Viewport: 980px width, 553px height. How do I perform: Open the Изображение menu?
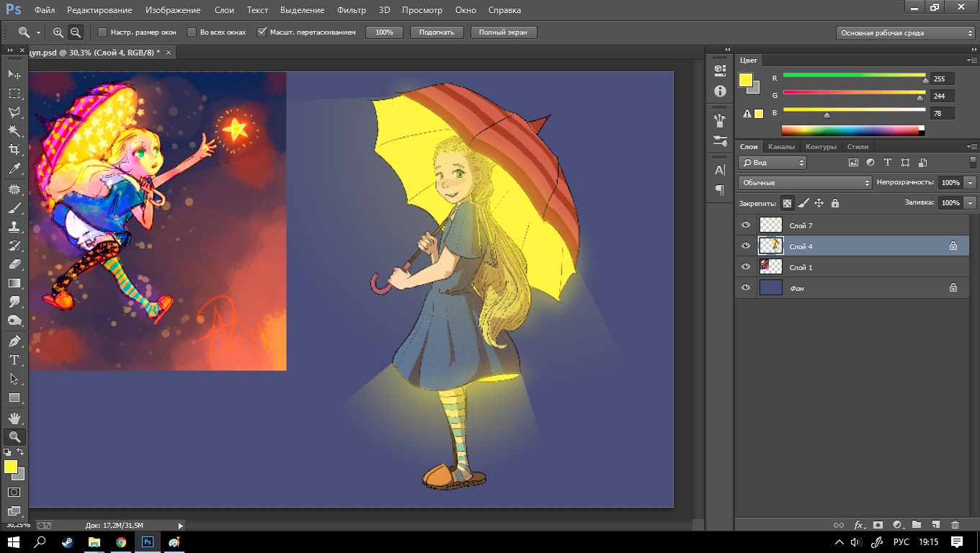(x=173, y=10)
